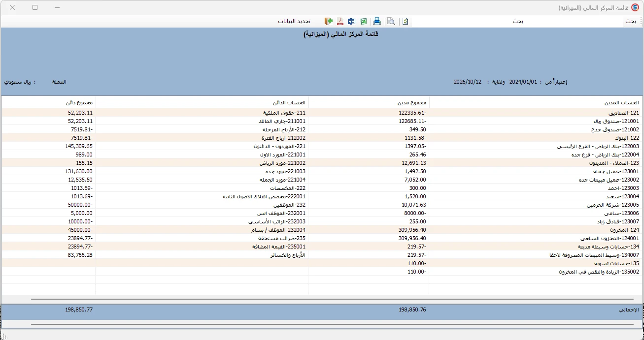Click the بحث label at the toolbar's right end
Image resolution: width=644 pixels, height=340 pixels.
631,21
